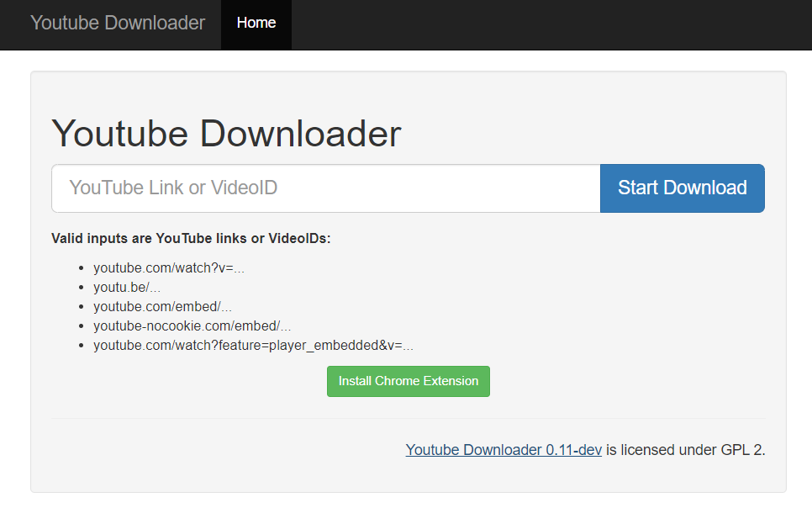Select the 'youtube-nocookie.com/embed/...' list item
This screenshot has height=508, width=812.
tap(192, 326)
